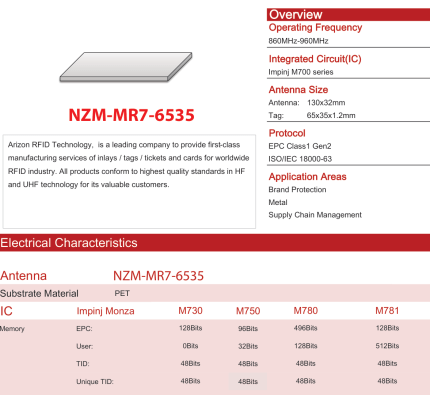Click the red NZM-MR7-6535 product title
430x395 pixels.
pos(131,115)
